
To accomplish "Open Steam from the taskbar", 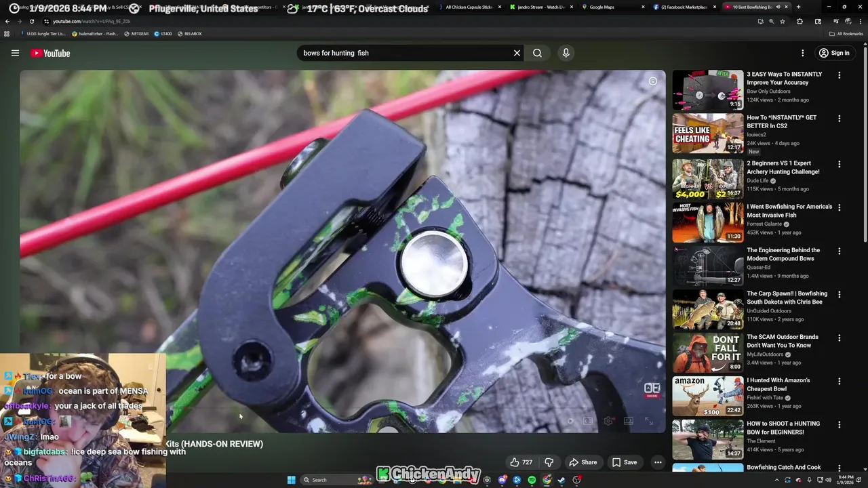I will coord(561,480).
